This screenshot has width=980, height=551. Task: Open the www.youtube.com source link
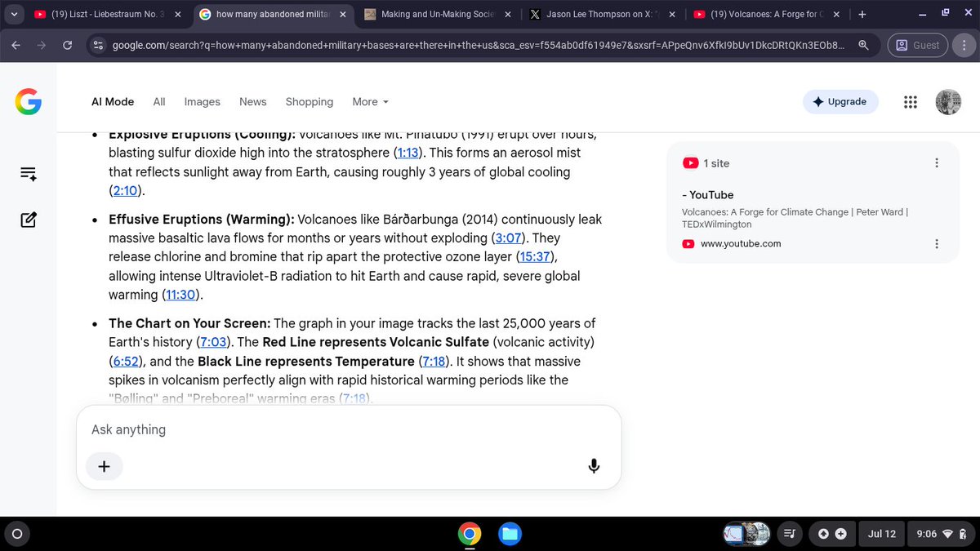tap(741, 243)
